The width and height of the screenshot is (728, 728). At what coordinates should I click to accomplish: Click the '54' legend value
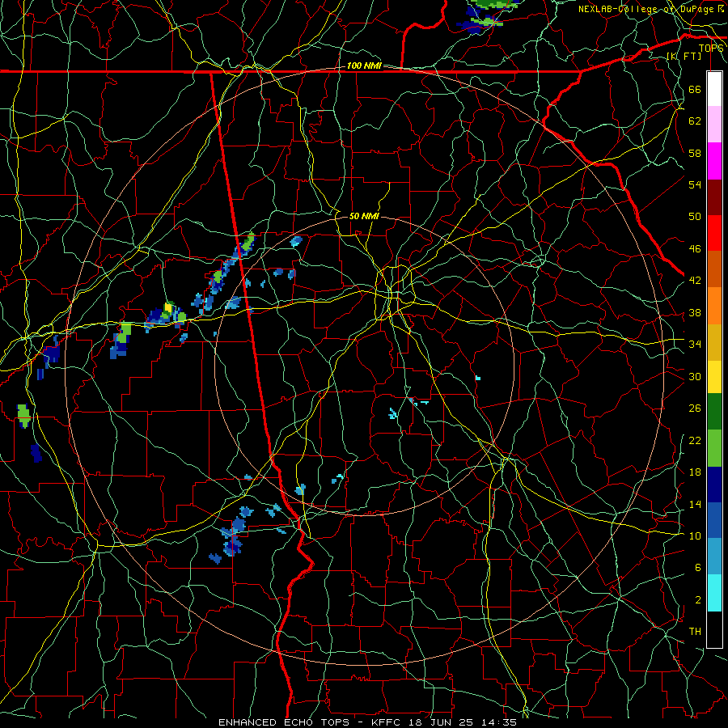click(x=695, y=184)
